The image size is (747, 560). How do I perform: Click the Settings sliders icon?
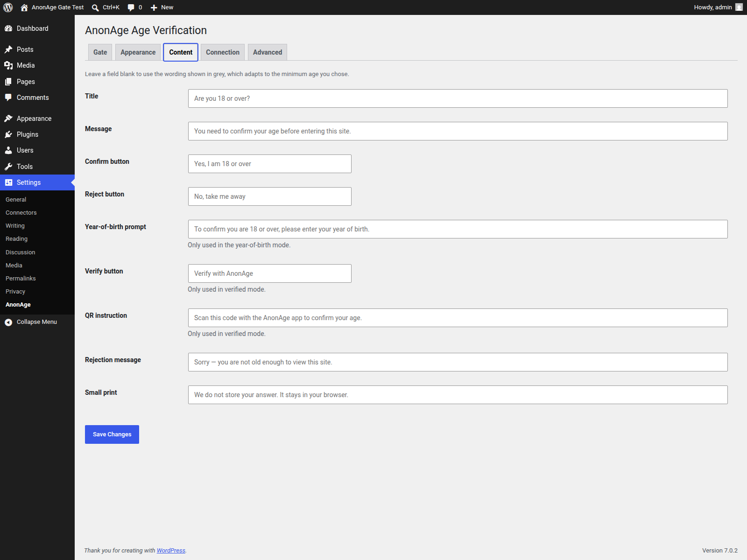8,182
